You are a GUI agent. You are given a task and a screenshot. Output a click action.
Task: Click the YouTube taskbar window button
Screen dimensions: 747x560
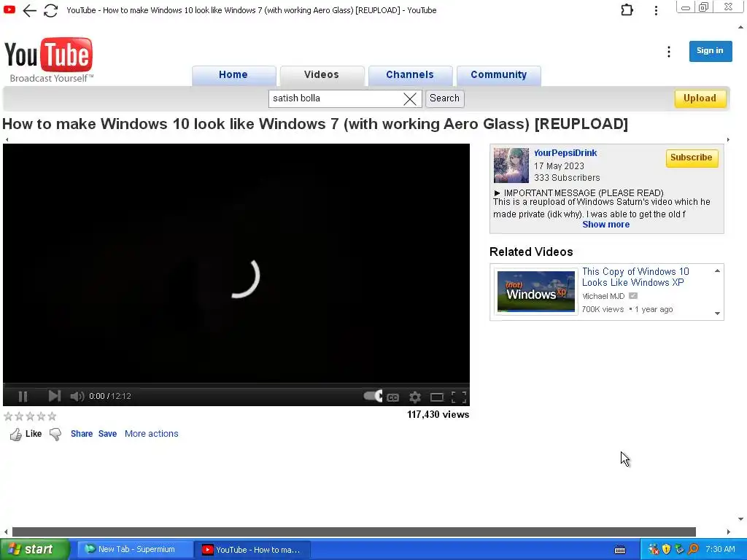[x=252, y=550]
